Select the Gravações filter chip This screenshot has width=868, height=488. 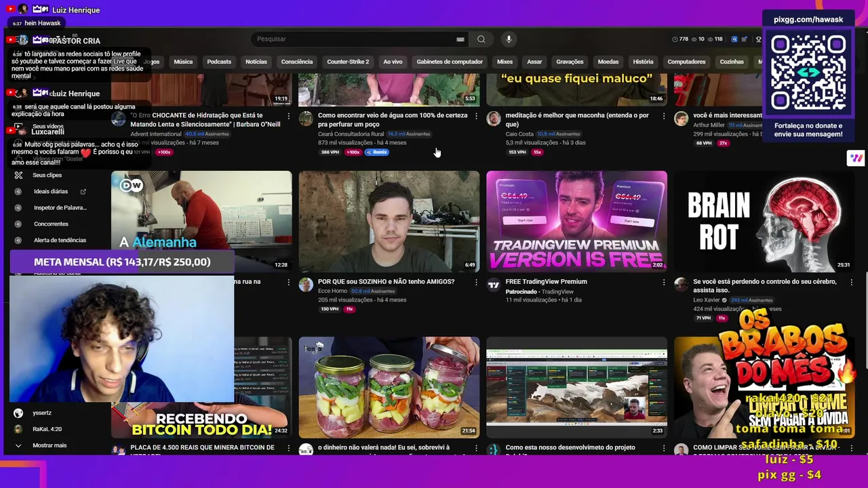(x=570, y=62)
